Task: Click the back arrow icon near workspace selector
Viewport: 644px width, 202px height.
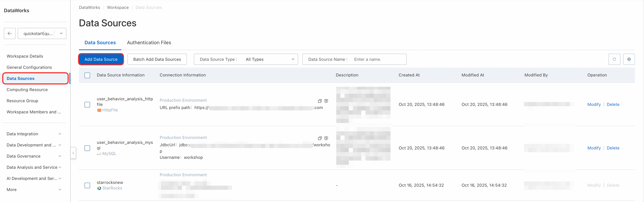Action: click(10, 33)
